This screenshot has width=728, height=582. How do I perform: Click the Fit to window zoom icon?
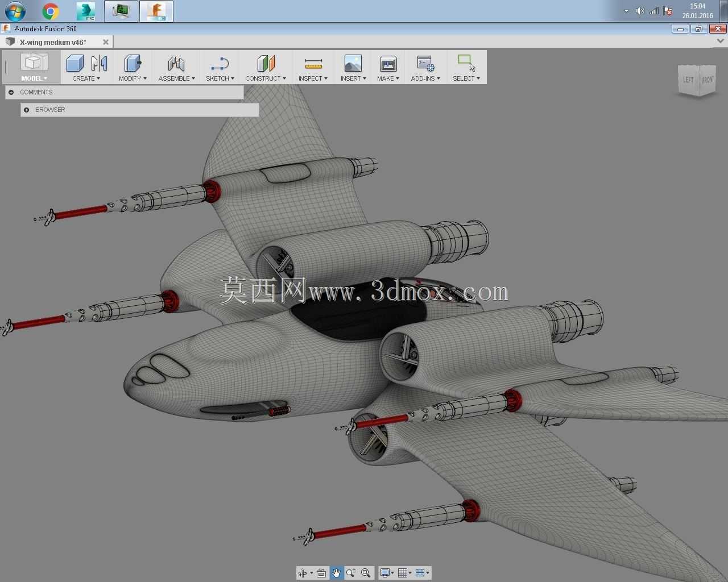(x=366, y=573)
